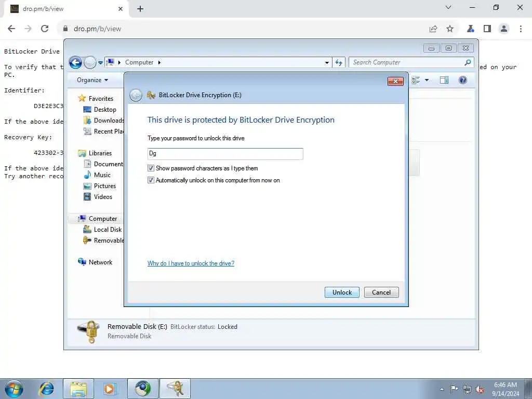Viewport: 532px width, 399px height.
Task: Open Windows Explorer from taskbar
Action: pos(78,389)
